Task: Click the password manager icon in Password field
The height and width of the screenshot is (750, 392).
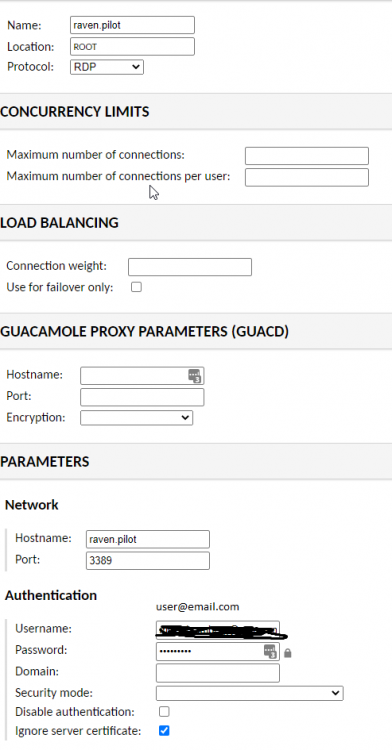Action: click(x=270, y=651)
